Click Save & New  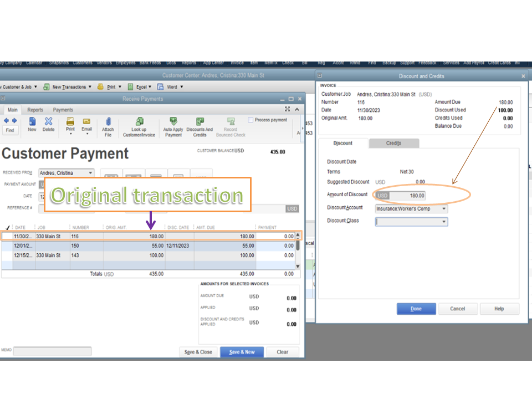point(242,352)
